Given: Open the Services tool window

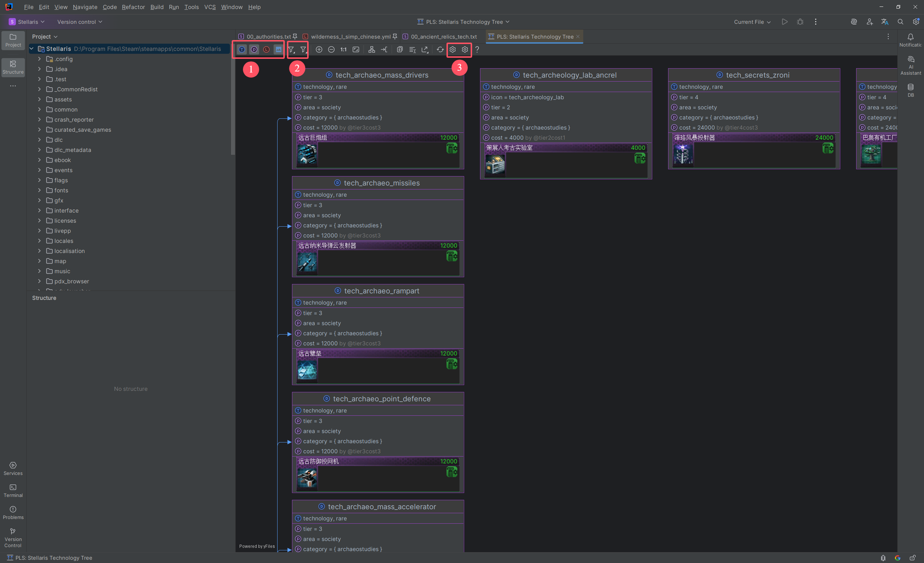Looking at the screenshot, I should [x=13, y=468].
